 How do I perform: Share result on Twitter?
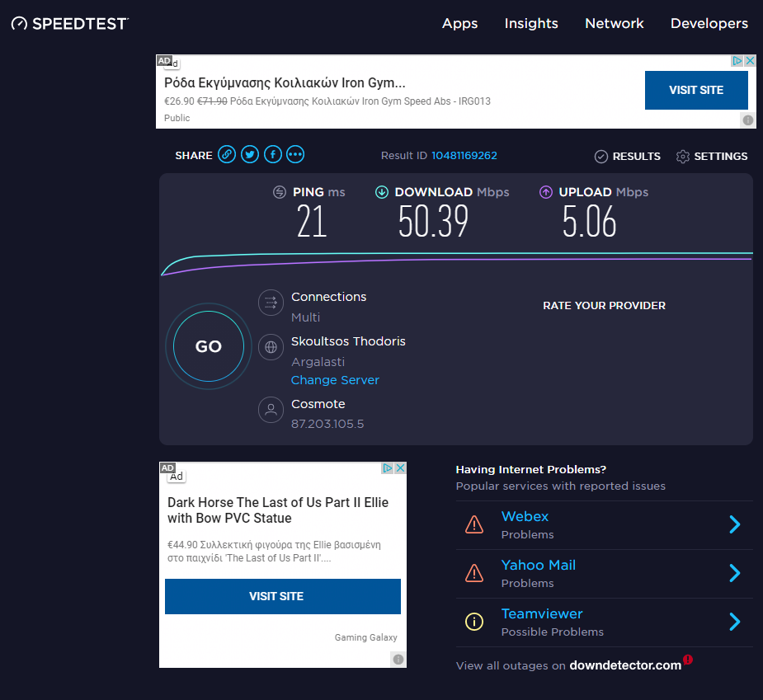pyautogui.click(x=250, y=155)
